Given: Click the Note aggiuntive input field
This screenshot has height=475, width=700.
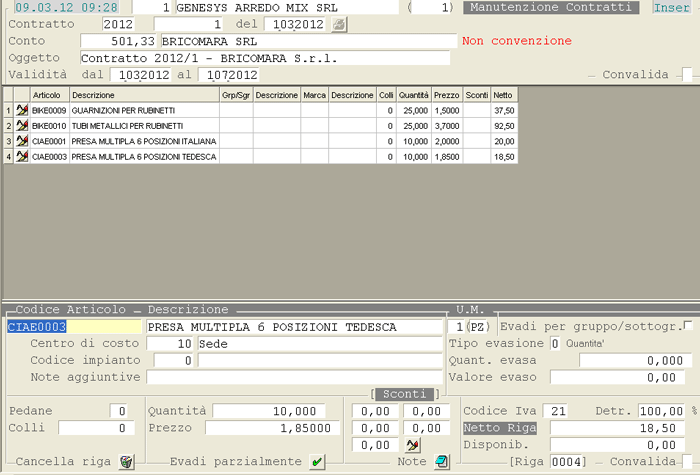Looking at the screenshot, I should pyautogui.click(x=295, y=377).
